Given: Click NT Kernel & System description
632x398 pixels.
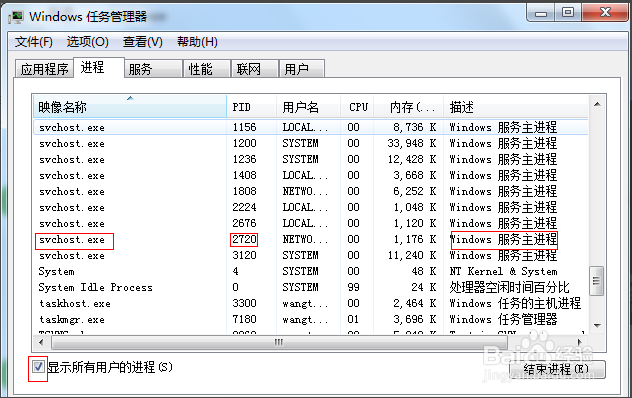Looking at the screenshot, I should point(503,271).
